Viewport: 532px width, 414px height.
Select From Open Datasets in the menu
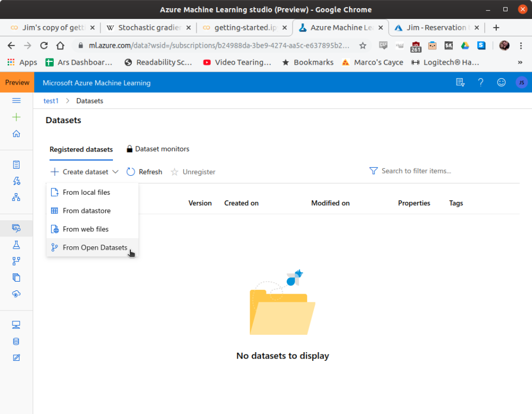click(x=94, y=247)
